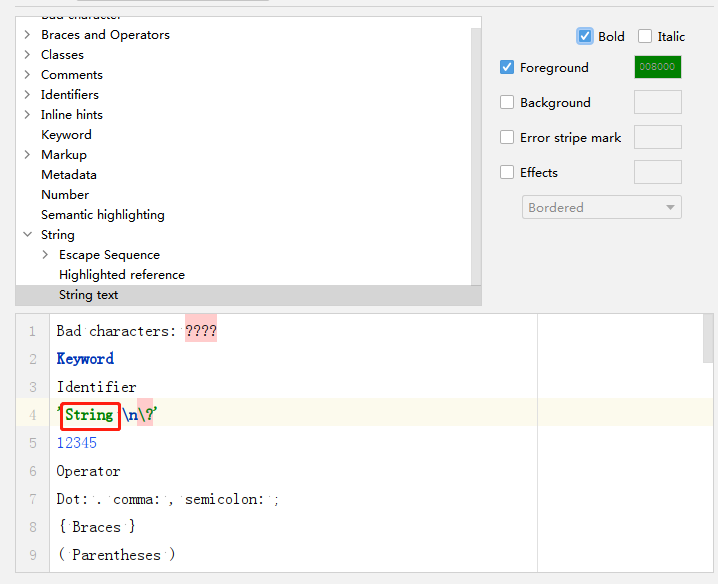The image size is (718, 584).
Task: Expand the Braces and Operators node
Action: 27,35
